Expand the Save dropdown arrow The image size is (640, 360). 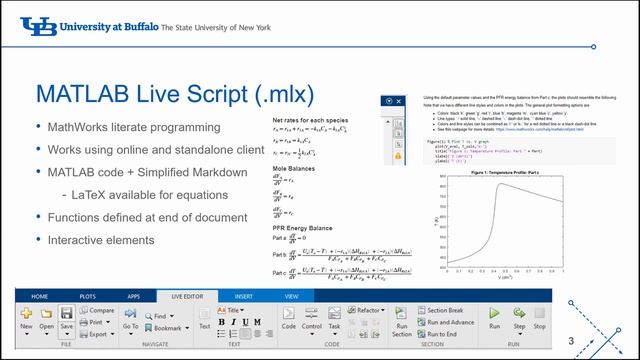click(x=67, y=334)
